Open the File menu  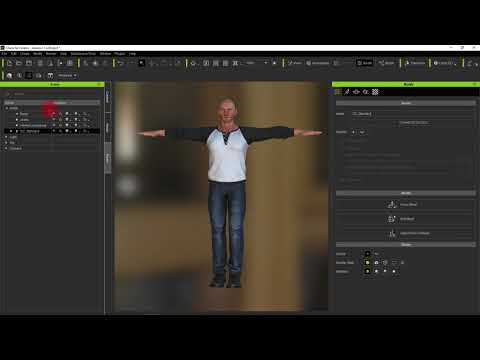click(x=4, y=54)
